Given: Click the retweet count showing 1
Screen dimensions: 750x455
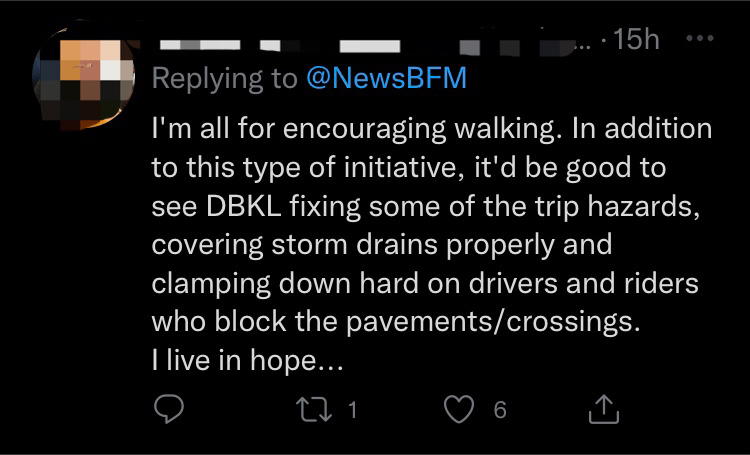Looking at the screenshot, I should click(x=352, y=410).
